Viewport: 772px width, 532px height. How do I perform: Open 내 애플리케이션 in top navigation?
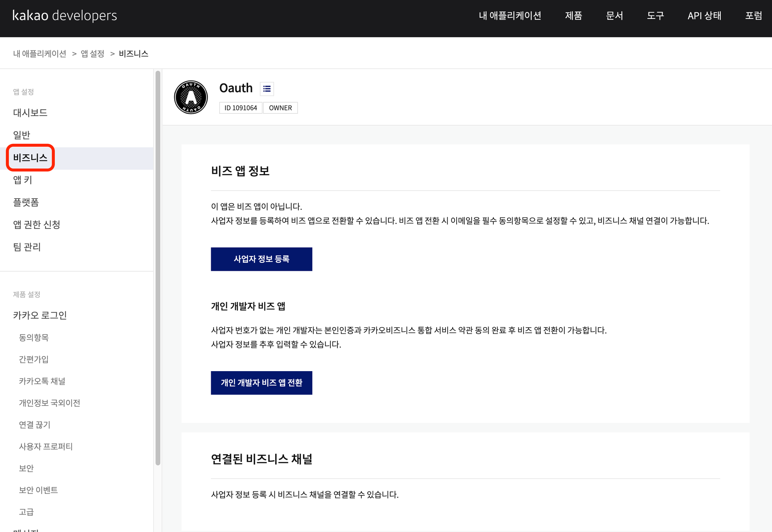coord(510,15)
